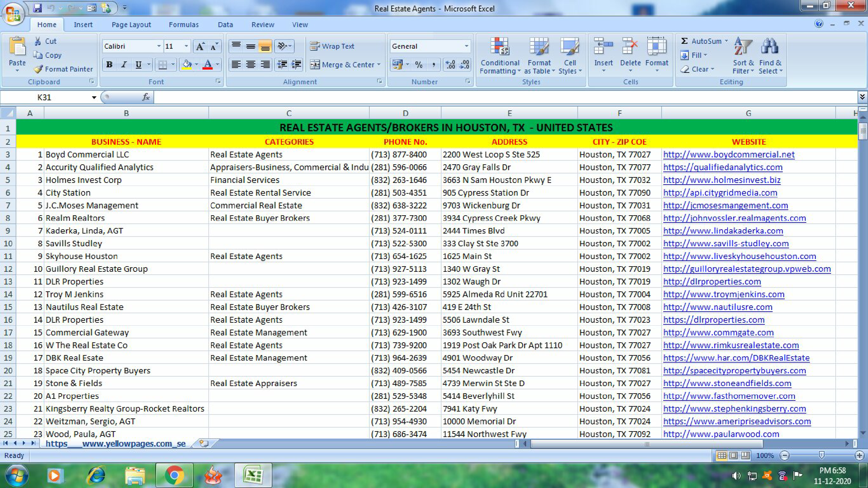Viewport: 868px width, 488px height.
Task: Click inside the formula bar
Action: pos(337,97)
